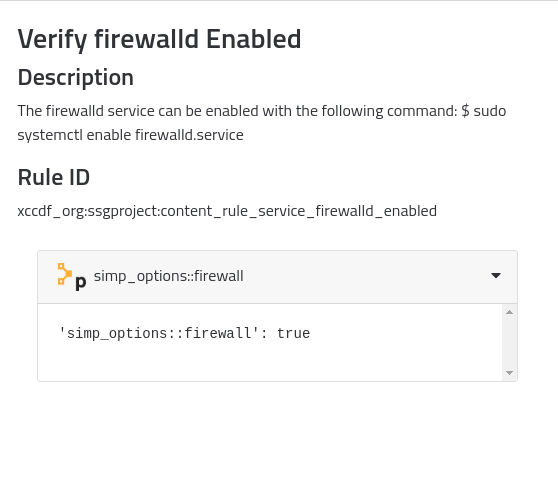558x477 pixels.
Task: Click the Rule ID heading
Action: pos(54,177)
